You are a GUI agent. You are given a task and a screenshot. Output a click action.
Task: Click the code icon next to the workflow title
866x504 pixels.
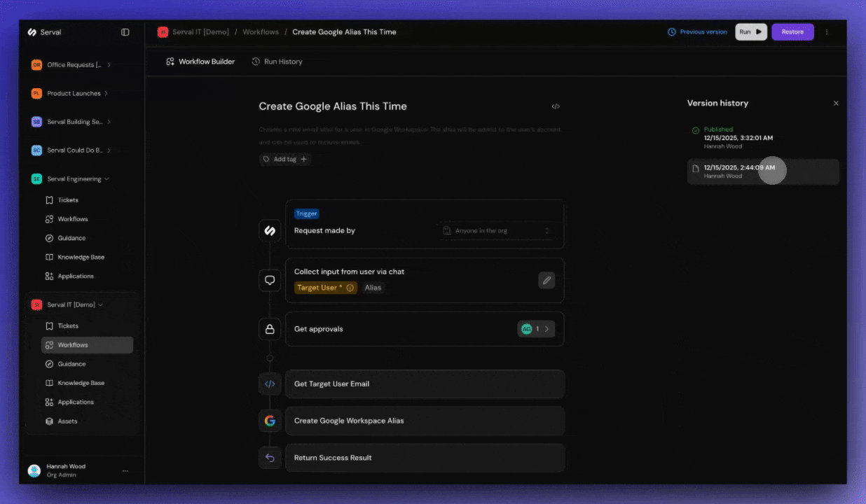pos(556,106)
